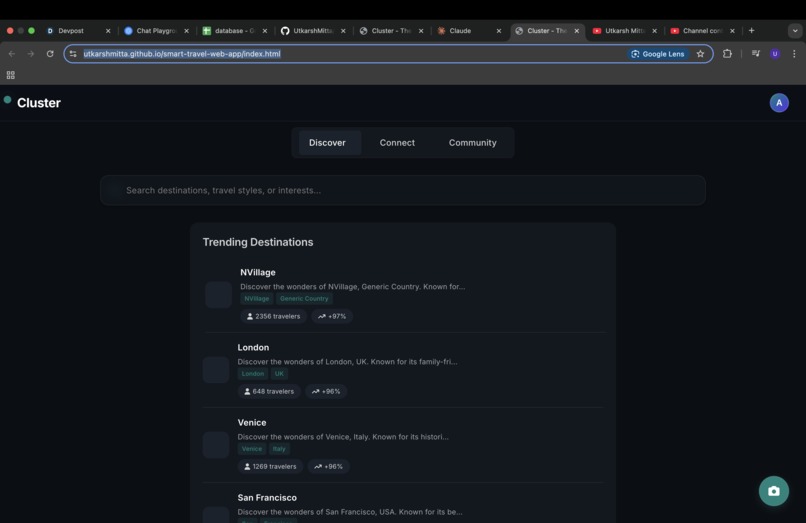The image size is (806, 523).
Task: Close the Claude tab
Action: [499, 31]
